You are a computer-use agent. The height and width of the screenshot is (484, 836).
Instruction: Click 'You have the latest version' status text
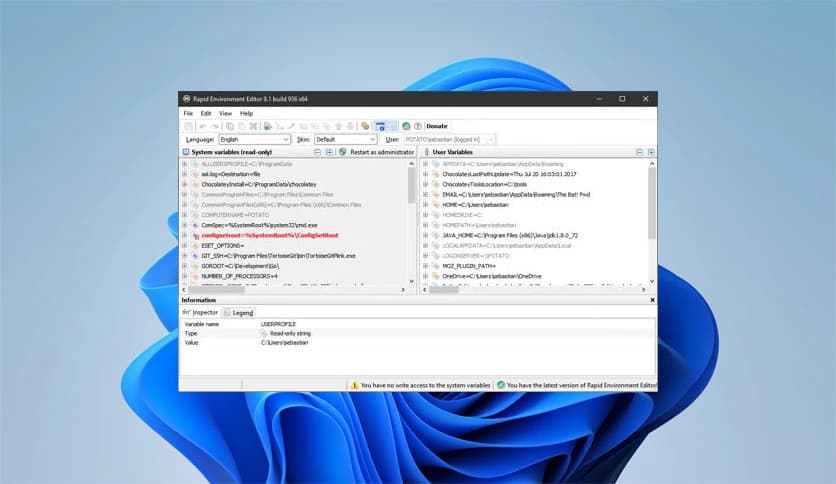[x=581, y=385]
